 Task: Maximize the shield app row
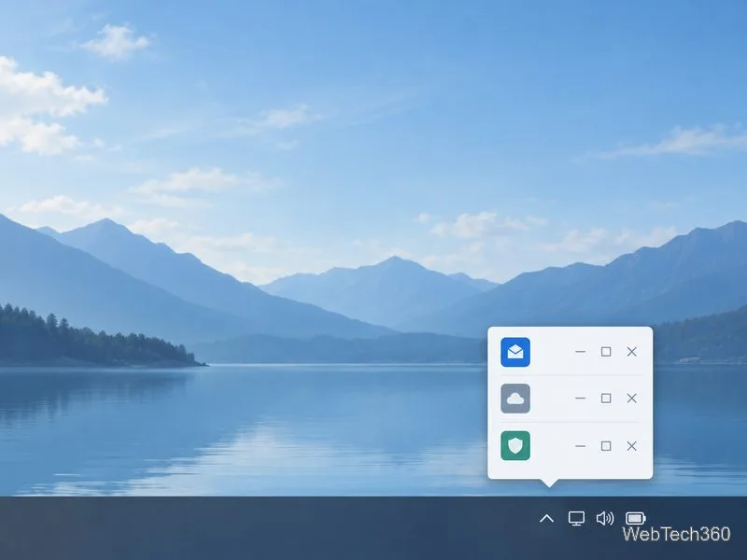click(x=606, y=446)
